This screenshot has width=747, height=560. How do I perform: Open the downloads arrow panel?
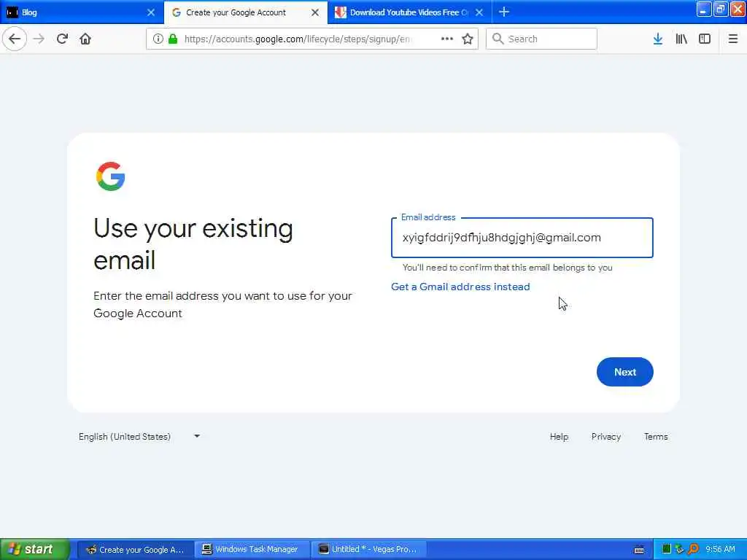click(x=657, y=39)
